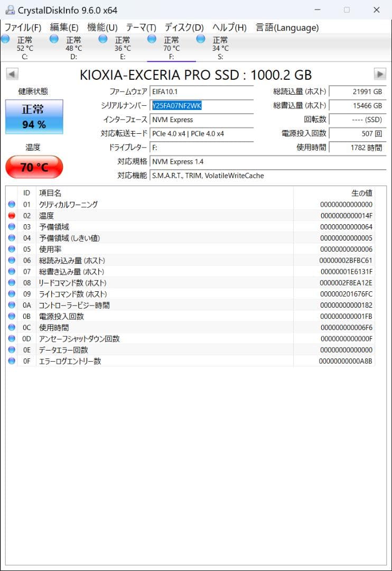The width and height of the screenshot is (392, 571).
Task: Click the firmware field EIFA10.1
Action: click(x=202, y=92)
